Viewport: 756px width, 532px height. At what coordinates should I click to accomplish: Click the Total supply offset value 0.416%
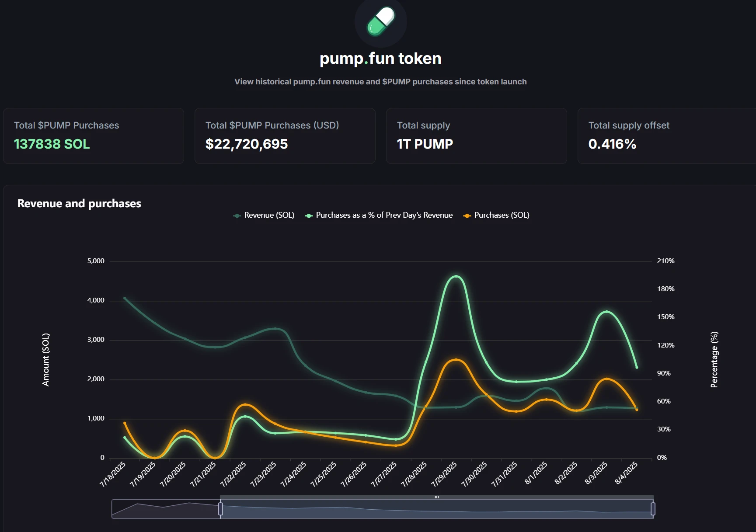tap(612, 144)
